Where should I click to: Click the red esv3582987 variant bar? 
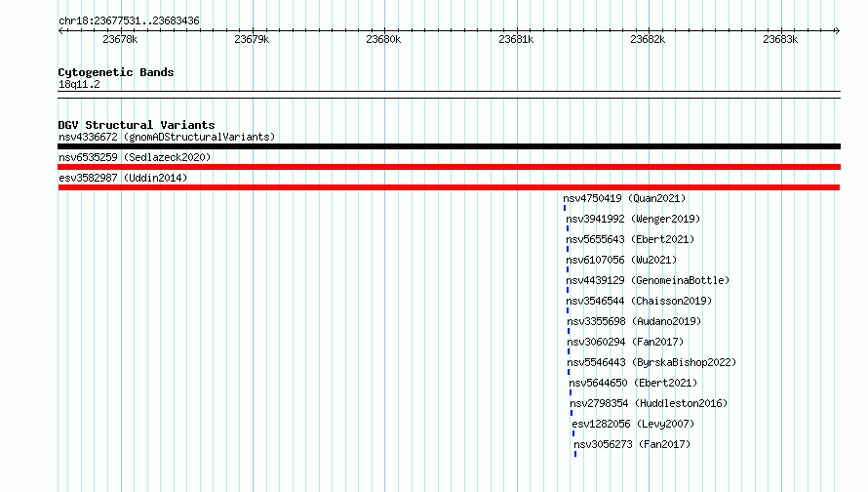(x=449, y=187)
